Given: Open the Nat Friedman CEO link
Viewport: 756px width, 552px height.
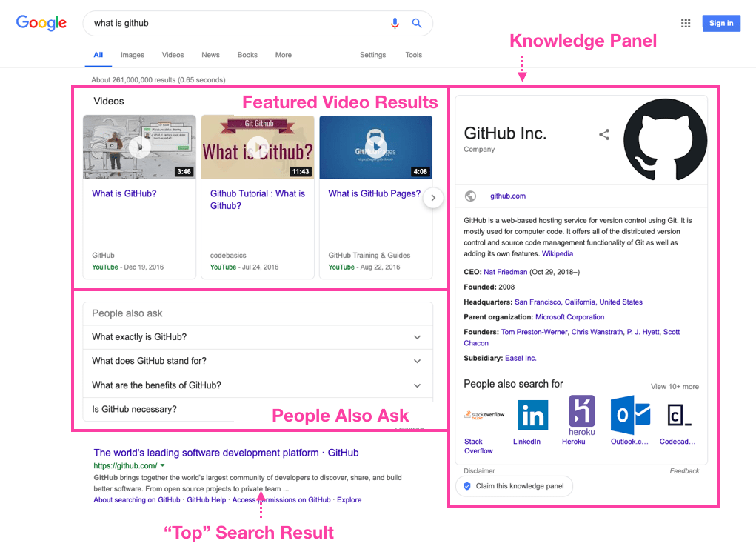Looking at the screenshot, I should (506, 272).
